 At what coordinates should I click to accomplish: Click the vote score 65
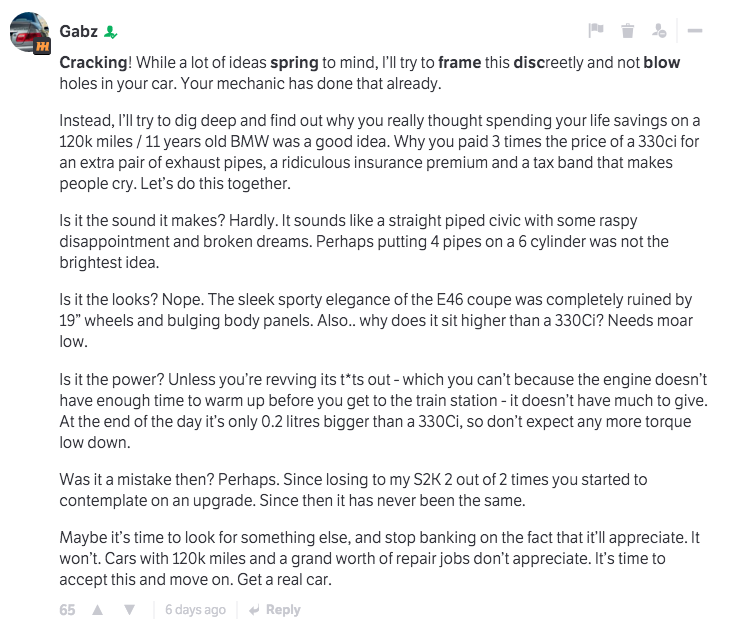pos(67,610)
